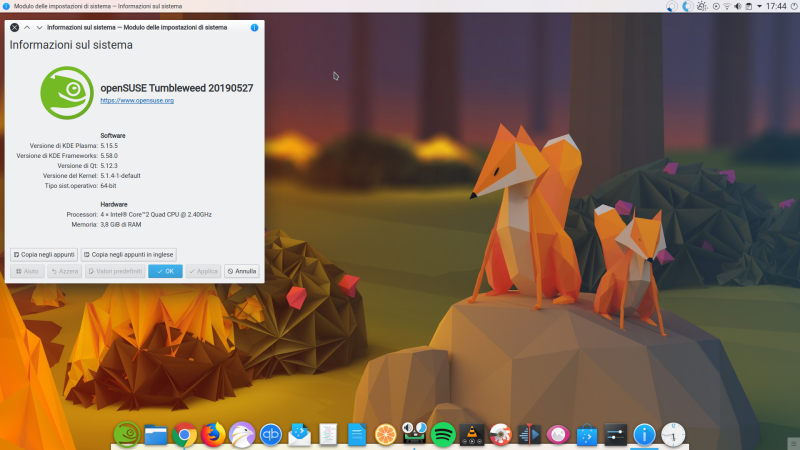The width and height of the screenshot is (800, 450).
Task: Open the https://www.opensuse.org link
Action: (x=137, y=101)
